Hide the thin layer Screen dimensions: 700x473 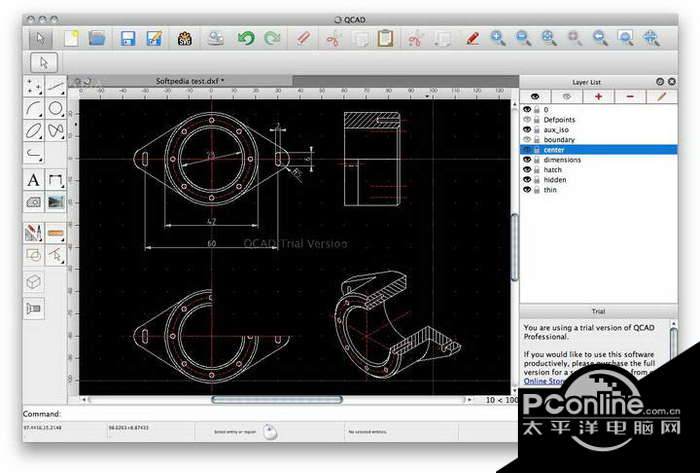click(527, 190)
